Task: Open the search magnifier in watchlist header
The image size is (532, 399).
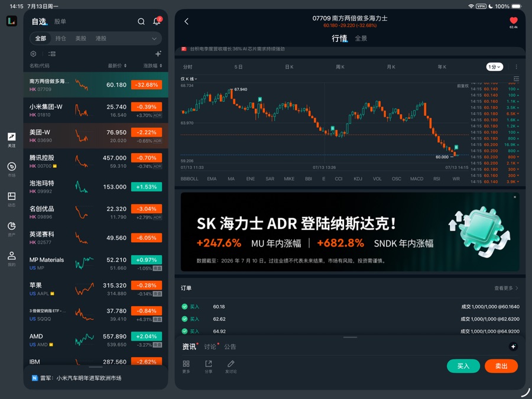Action: click(141, 22)
